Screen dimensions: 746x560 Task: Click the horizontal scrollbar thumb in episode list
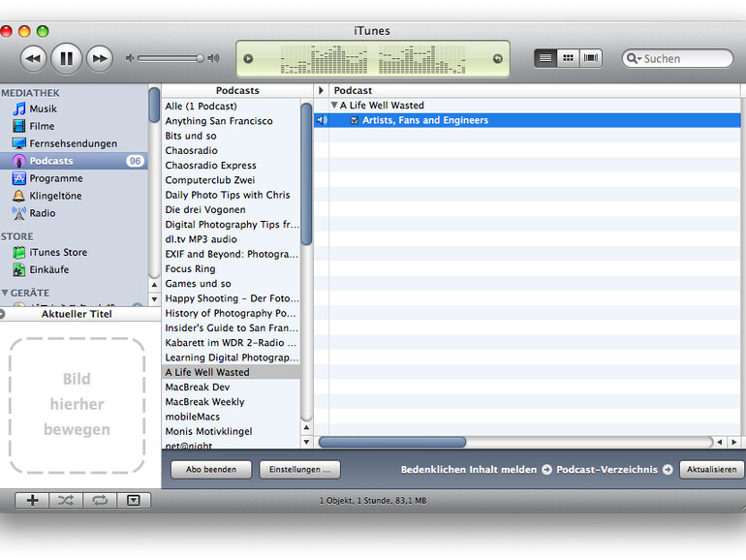392,442
